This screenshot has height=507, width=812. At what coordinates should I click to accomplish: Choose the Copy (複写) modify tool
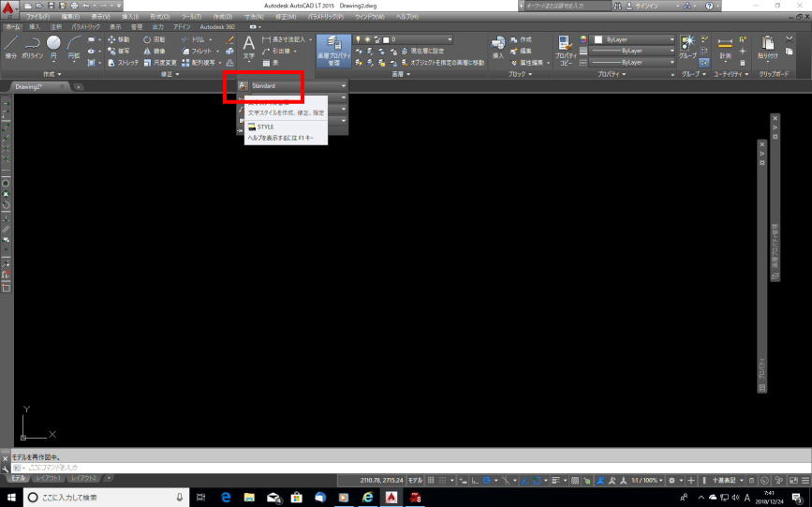[119, 51]
